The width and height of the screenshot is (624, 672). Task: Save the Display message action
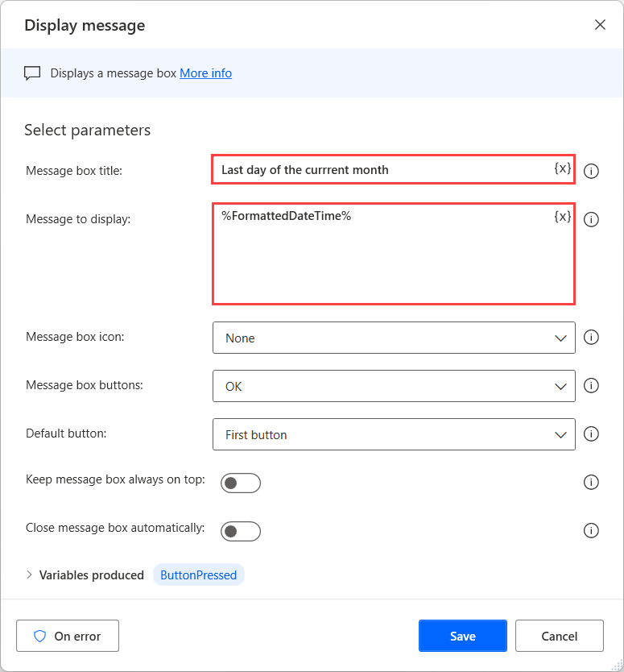(x=462, y=636)
